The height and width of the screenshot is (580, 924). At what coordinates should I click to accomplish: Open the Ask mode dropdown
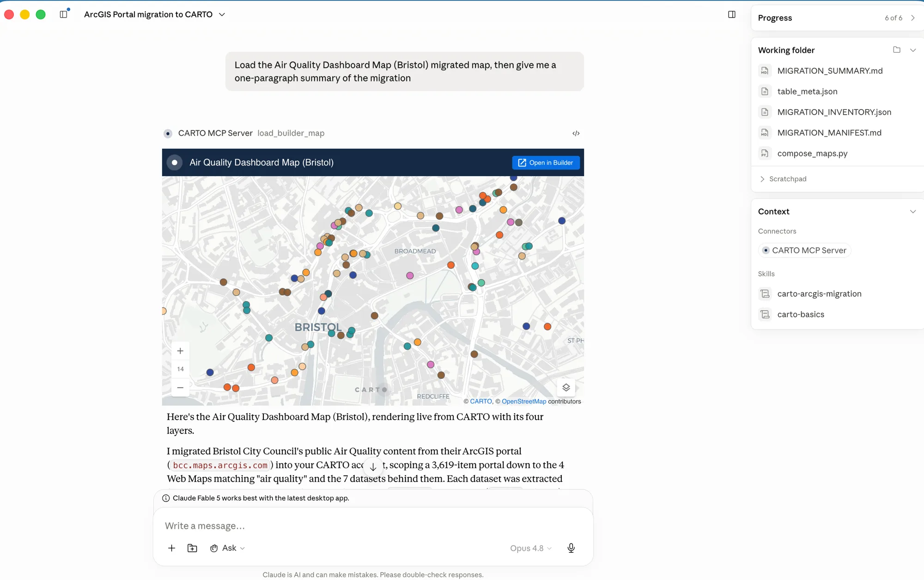227,548
